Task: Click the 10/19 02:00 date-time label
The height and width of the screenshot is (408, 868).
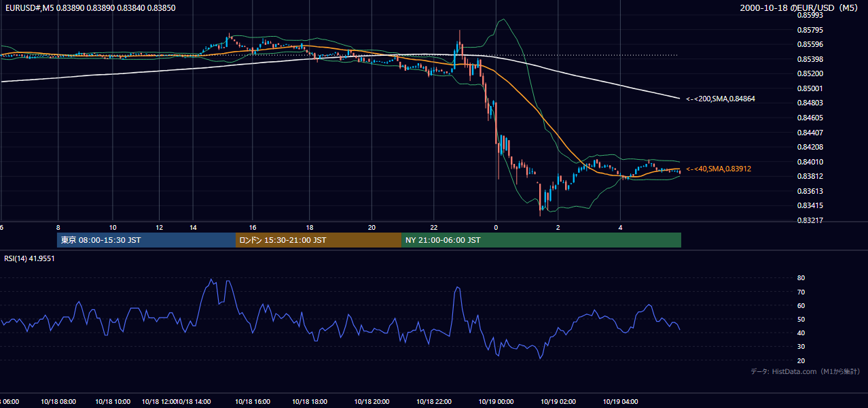Action: pyautogui.click(x=558, y=401)
